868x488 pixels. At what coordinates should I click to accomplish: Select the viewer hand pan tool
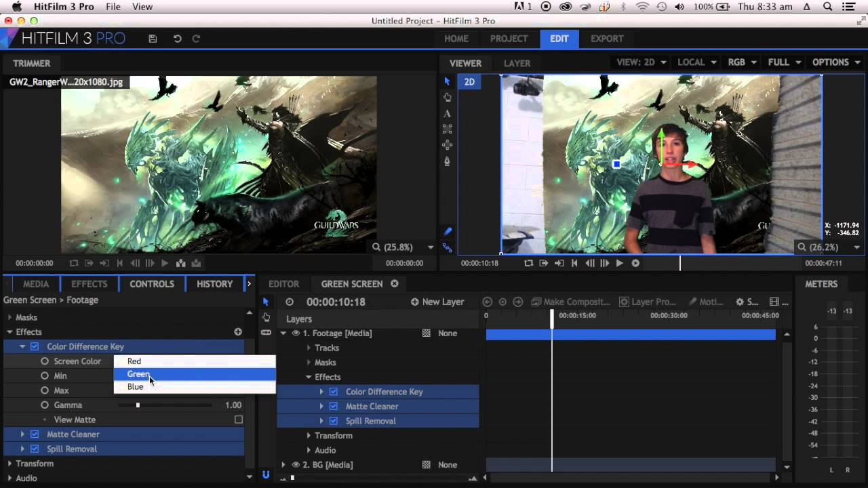pyautogui.click(x=447, y=98)
